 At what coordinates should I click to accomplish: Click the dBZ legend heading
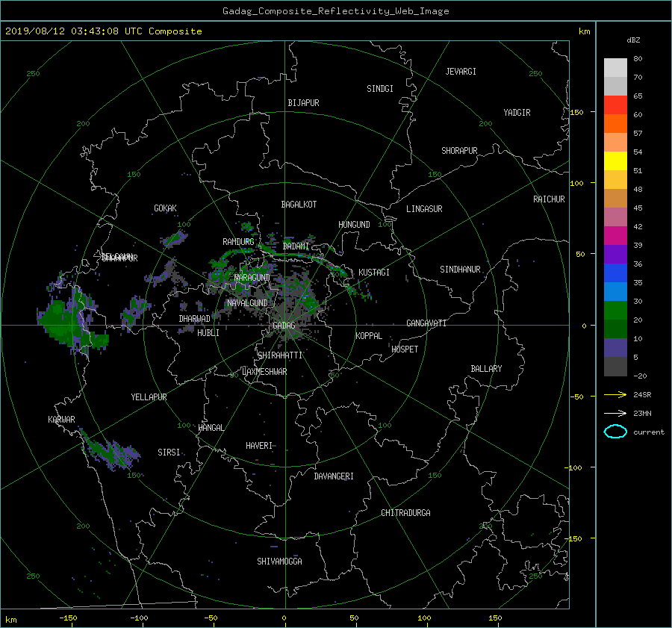point(633,40)
